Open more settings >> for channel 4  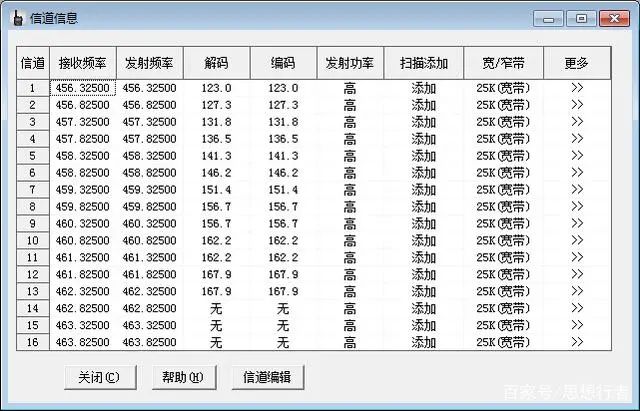577,139
